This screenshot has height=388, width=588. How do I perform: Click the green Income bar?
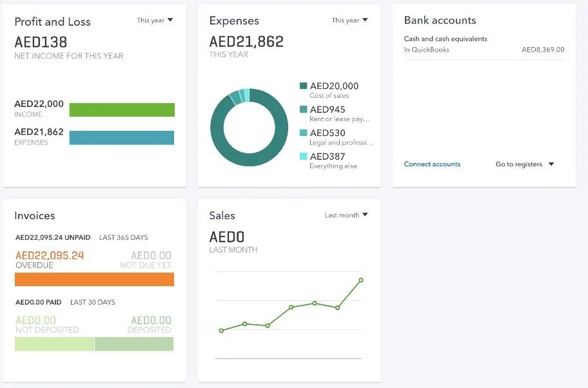(122, 109)
